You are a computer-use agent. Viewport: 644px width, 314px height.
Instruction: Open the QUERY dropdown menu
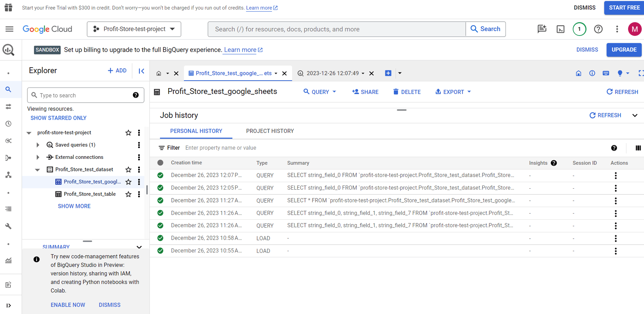click(x=320, y=92)
